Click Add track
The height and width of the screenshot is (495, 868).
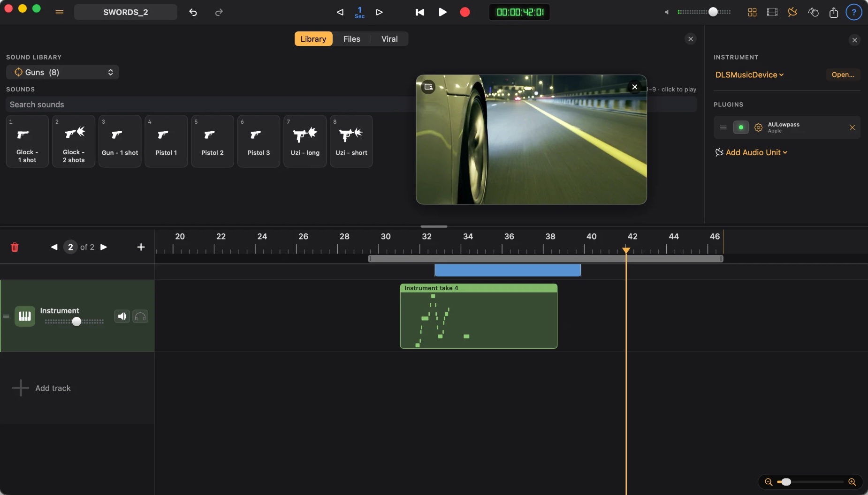click(41, 388)
